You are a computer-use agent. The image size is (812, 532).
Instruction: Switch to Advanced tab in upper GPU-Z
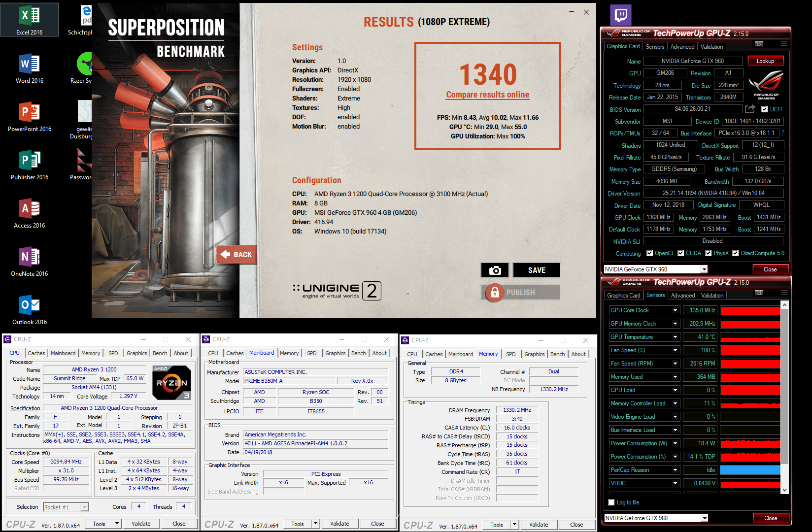coord(682,47)
